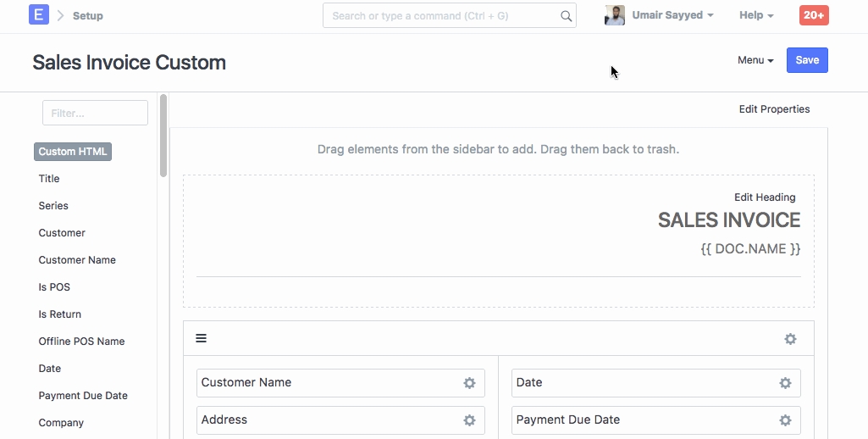The image size is (868, 439).
Task: Open section settings gear icon
Action: click(790, 339)
